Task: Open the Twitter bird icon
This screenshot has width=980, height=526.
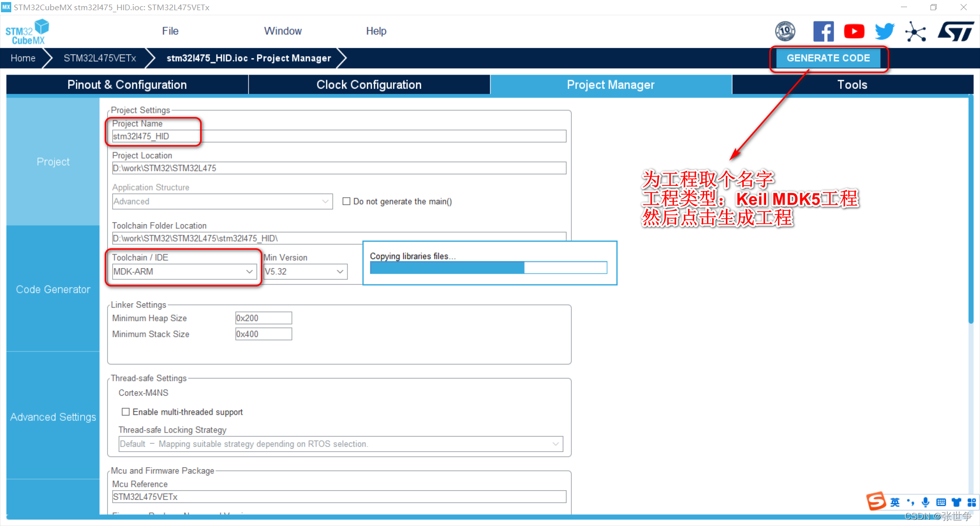Action: [885, 32]
